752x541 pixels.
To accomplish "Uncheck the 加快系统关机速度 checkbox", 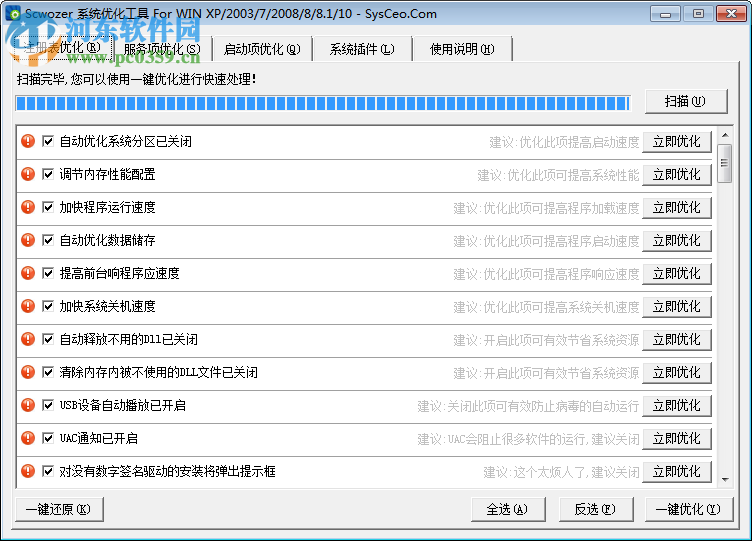I will (47, 306).
